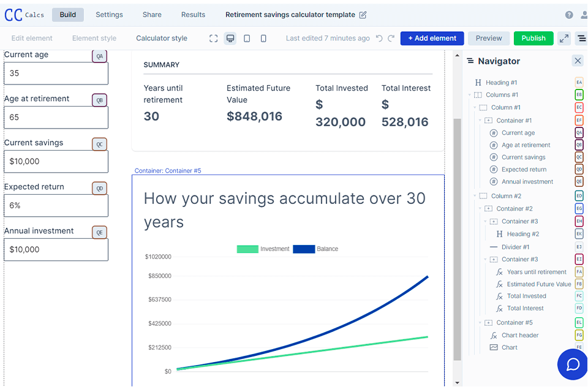This screenshot has width=588, height=392.
Task: Click the FB tag beside Estimated Future Value
Action: 579,284
